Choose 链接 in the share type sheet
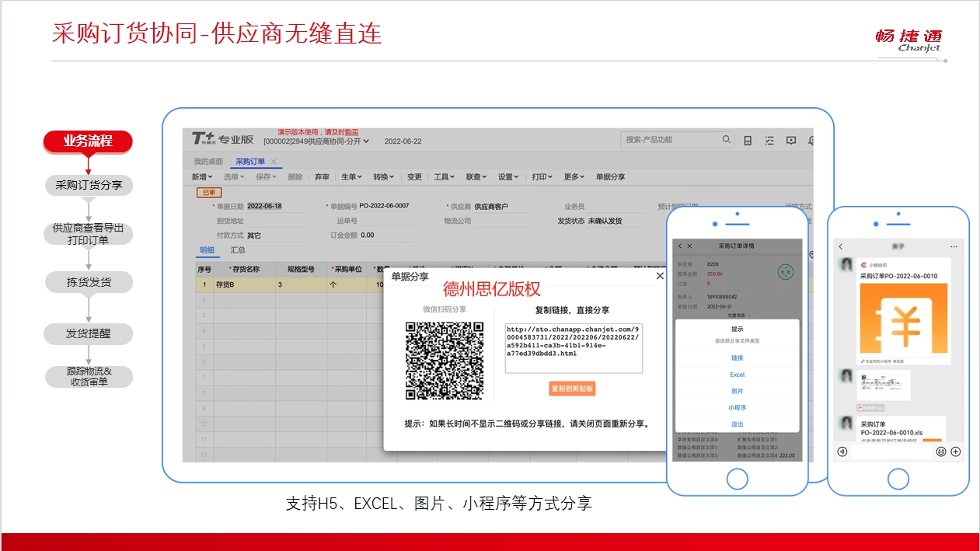 point(737,357)
